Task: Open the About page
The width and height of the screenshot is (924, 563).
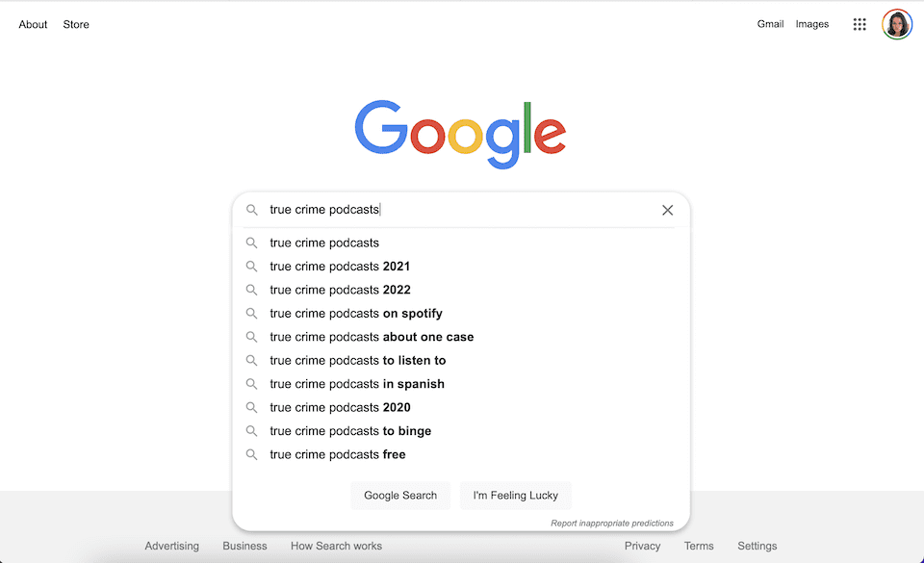Action: click(33, 24)
